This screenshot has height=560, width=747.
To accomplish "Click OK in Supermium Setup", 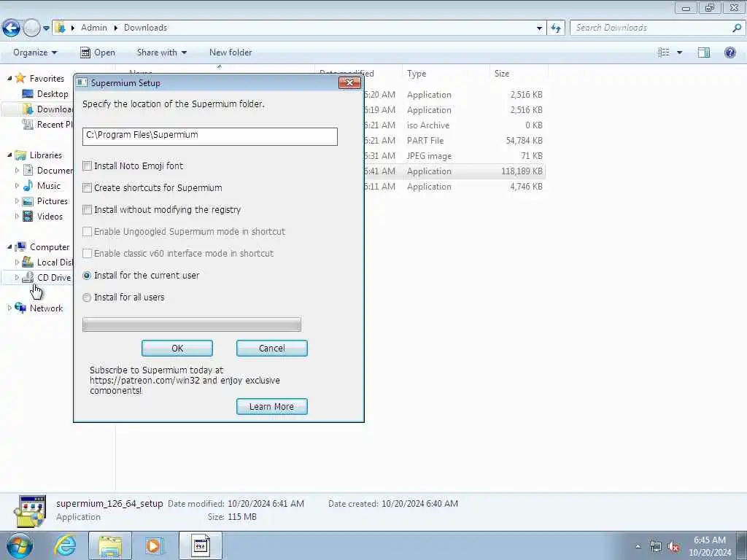I will [x=177, y=348].
